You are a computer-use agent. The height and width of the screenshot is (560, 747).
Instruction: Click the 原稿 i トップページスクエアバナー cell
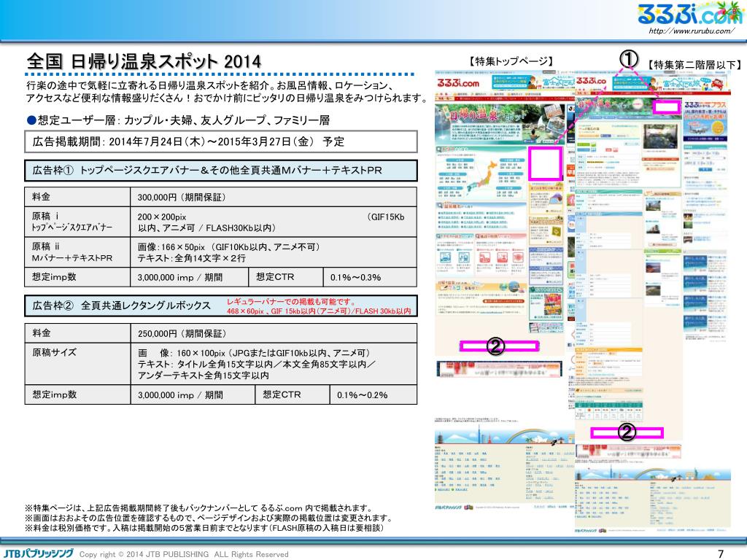point(77,222)
